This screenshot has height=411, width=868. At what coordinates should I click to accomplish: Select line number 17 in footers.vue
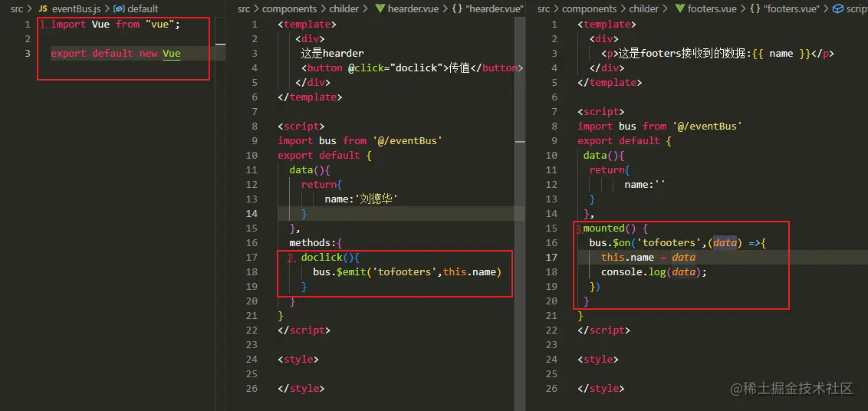coord(551,257)
